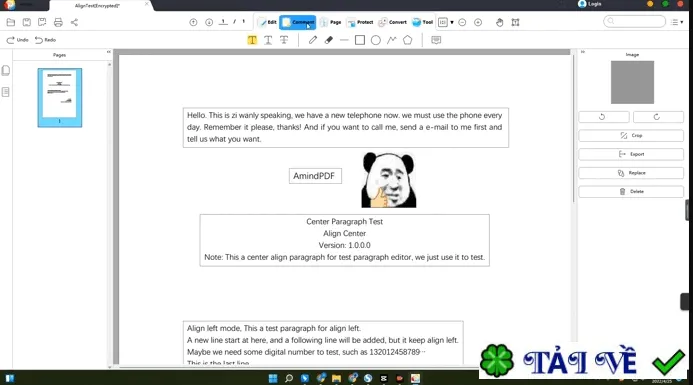This screenshot has height=385, width=693.
Task: Open the Protect tab
Action: pyautogui.click(x=360, y=22)
